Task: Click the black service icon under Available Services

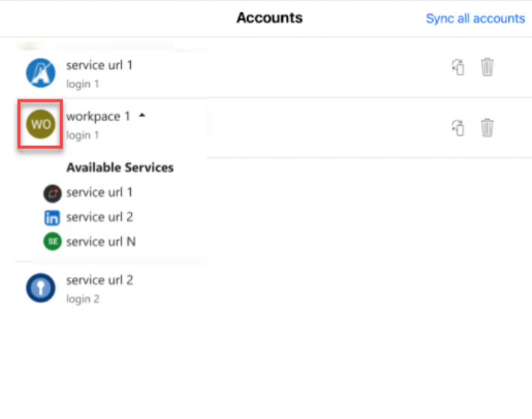Action: [x=52, y=193]
